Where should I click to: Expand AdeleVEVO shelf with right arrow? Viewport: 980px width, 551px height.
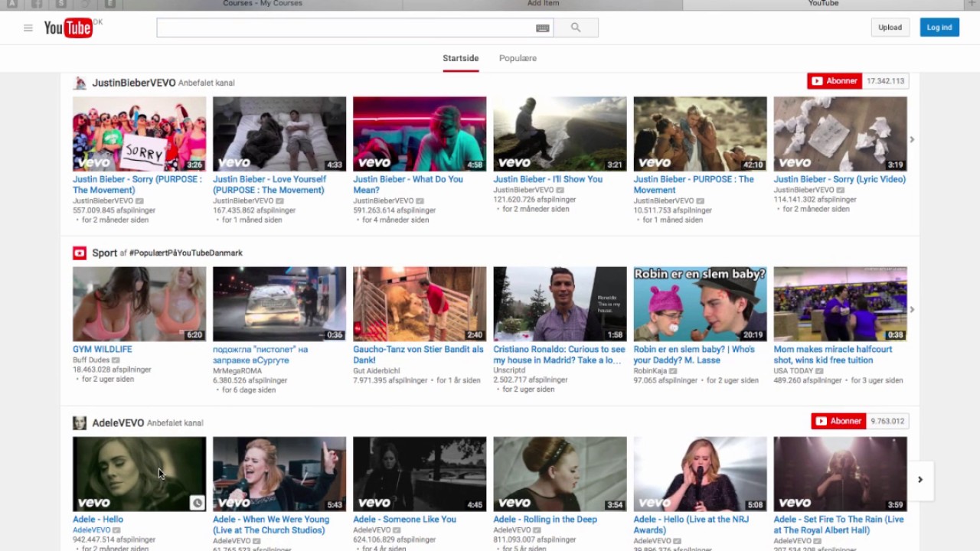tap(920, 480)
